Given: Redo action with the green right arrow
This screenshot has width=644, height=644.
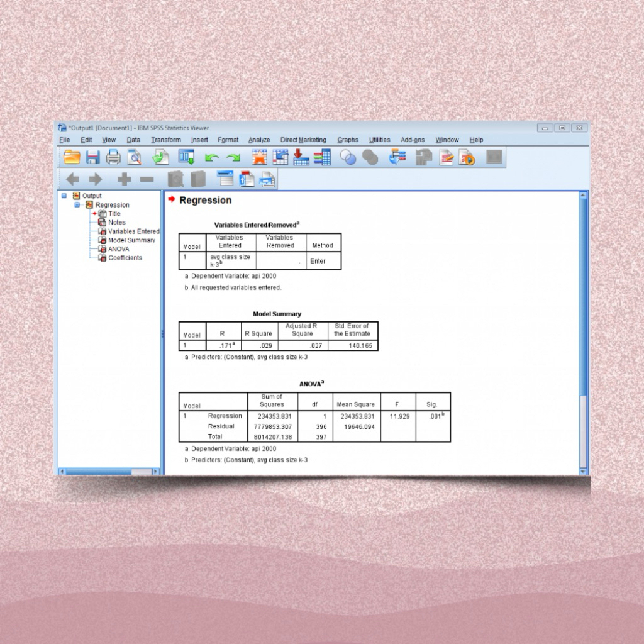Looking at the screenshot, I should (x=233, y=158).
